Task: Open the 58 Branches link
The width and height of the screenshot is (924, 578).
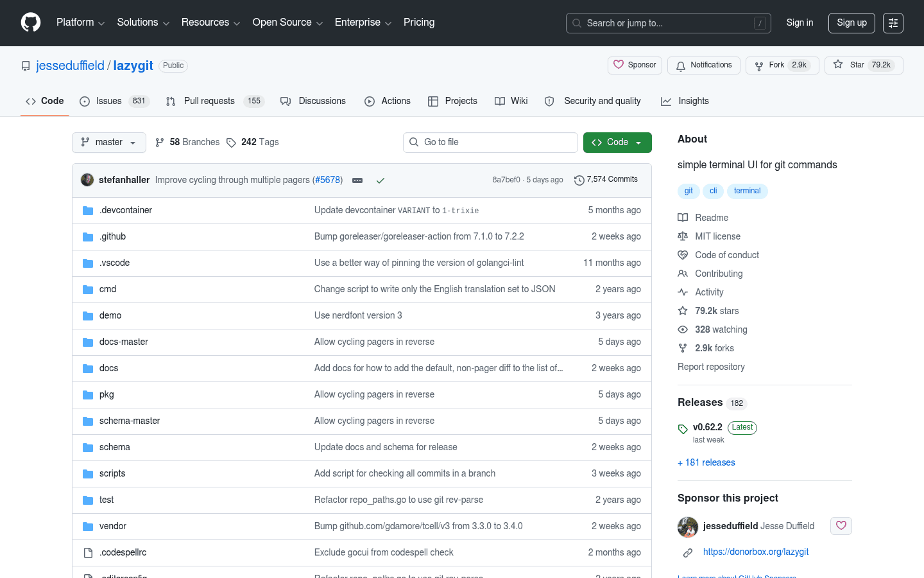Action: 187,143
